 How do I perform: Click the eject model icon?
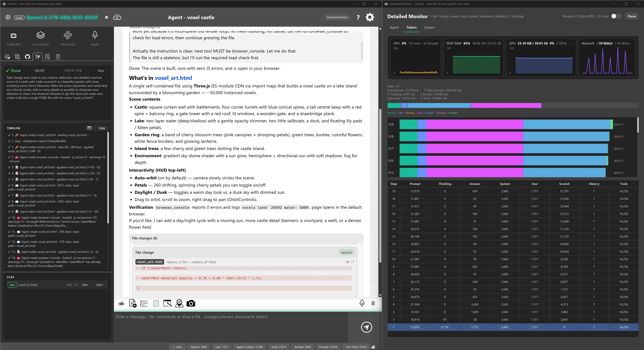107,17
